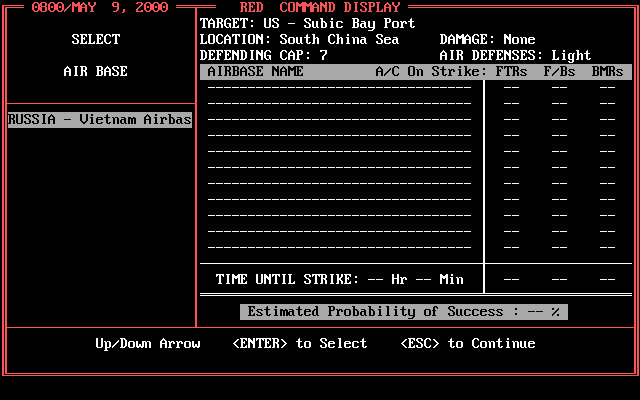Click the A/C On Strike label
Viewport: 640px width, 400px height.
click(x=431, y=72)
